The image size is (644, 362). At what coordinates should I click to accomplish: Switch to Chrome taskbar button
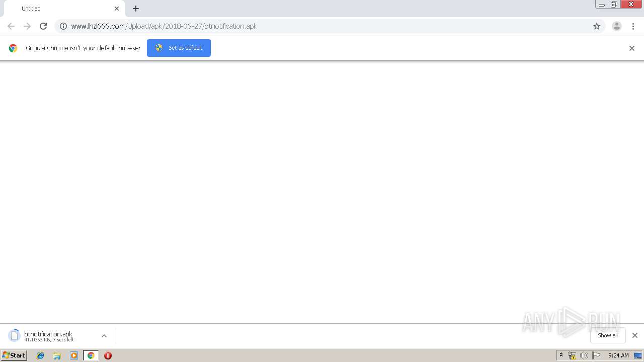91,355
